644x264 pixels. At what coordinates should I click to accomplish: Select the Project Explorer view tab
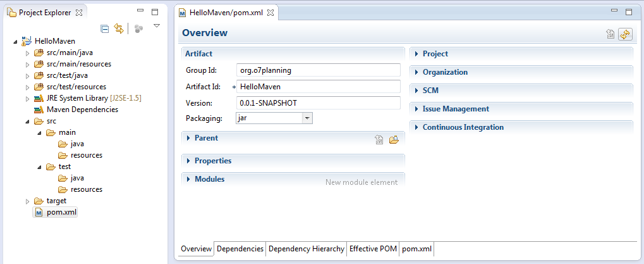click(x=45, y=13)
